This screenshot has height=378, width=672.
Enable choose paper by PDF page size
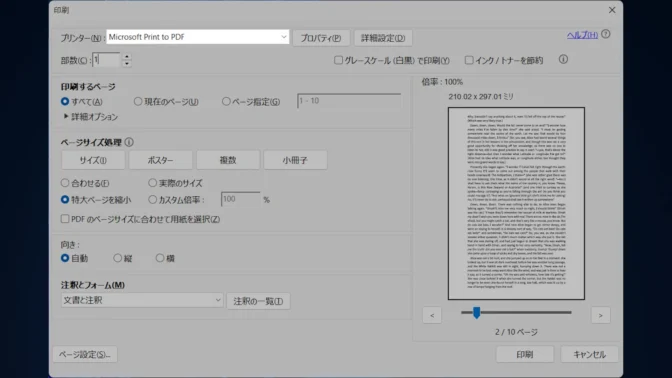(x=65, y=219)
